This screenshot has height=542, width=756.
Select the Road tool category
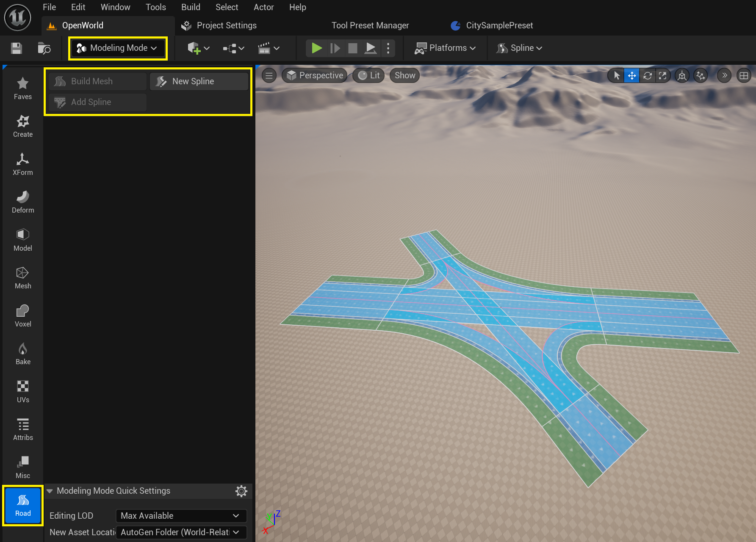[23, 505]
